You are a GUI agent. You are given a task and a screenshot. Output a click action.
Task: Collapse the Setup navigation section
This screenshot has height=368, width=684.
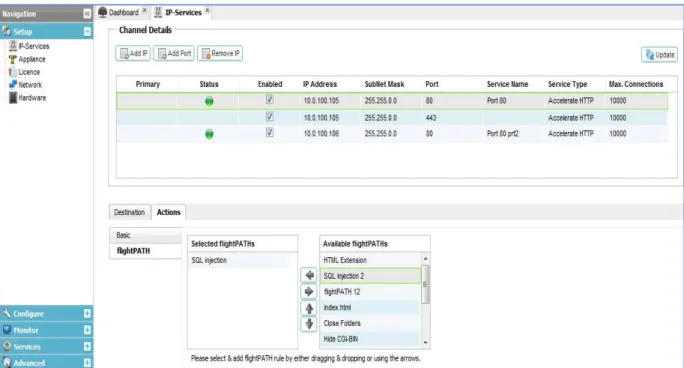[x=87, y=31]
